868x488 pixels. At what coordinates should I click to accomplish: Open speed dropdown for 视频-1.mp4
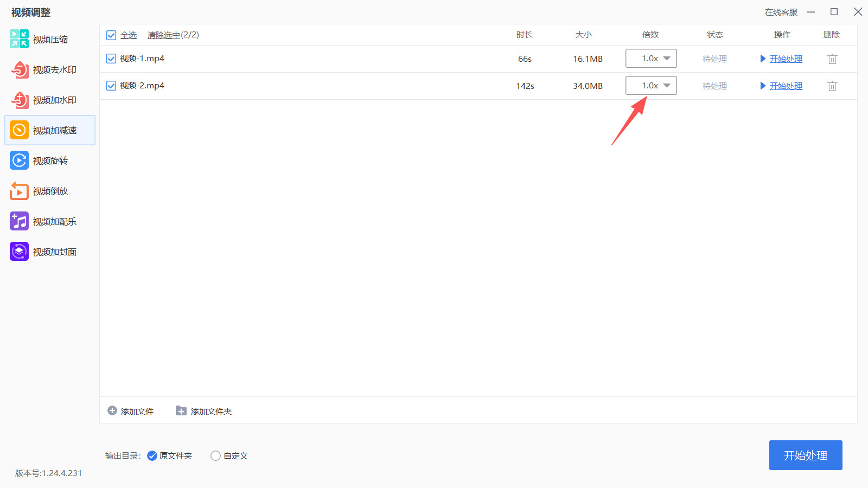(651, 59)
